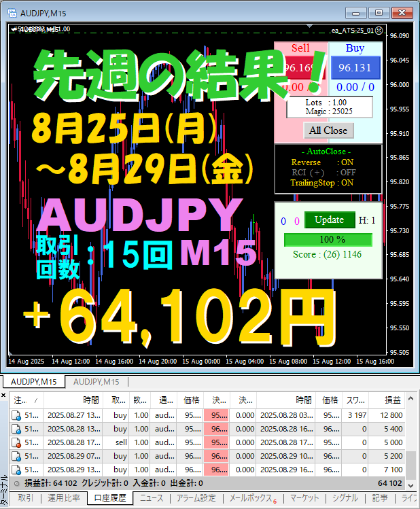Image resolution: width=420 pixels, height=509 pixels.
Task: Click the H: 1 label
Action: click(x=367, y=220)
